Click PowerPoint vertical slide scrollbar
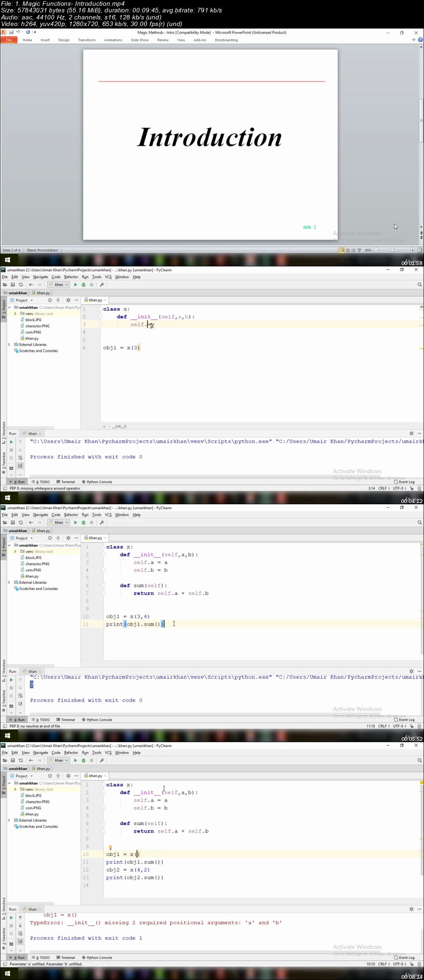The image size is (424, 980). point(421,120)
